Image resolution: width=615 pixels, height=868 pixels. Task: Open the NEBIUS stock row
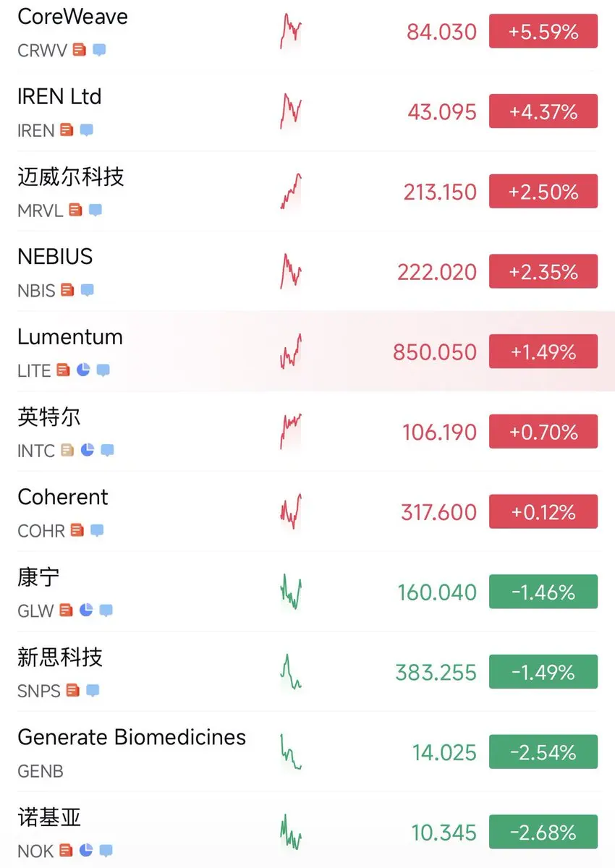click(307, 272)
